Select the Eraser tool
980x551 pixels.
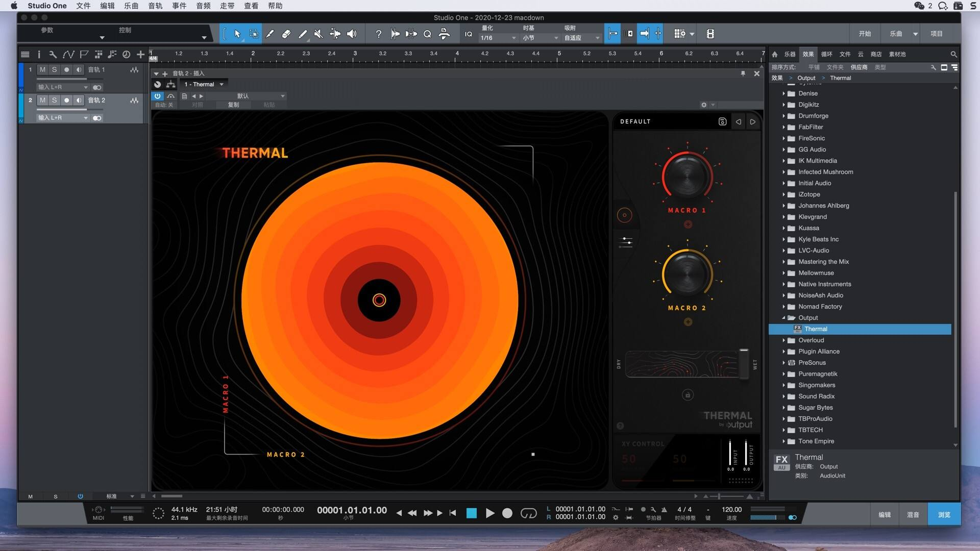(x=286, y=34)
